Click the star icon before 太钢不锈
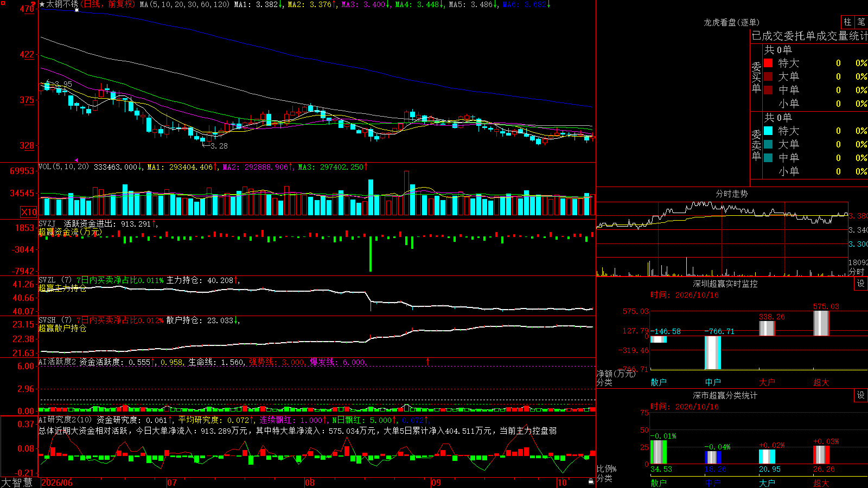This screenshot has height=488, width=868. [x=42, y=4]
